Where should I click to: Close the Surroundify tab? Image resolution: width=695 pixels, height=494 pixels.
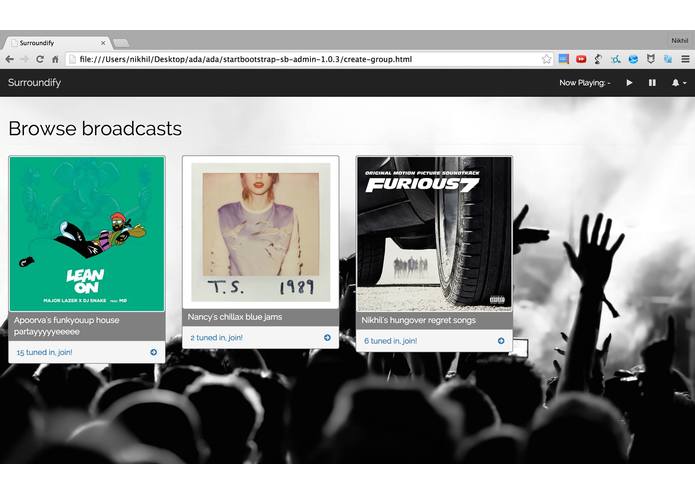103,43
